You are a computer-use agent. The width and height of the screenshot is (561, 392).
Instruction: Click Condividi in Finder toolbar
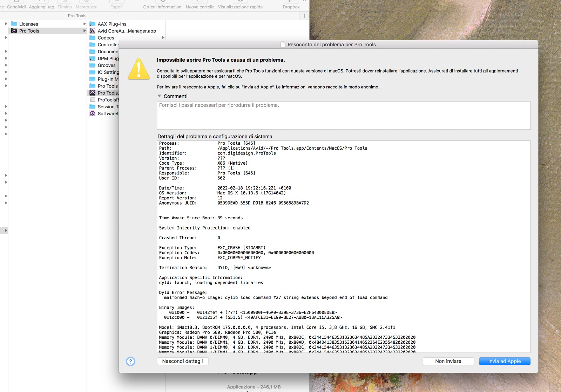(16, 7)
